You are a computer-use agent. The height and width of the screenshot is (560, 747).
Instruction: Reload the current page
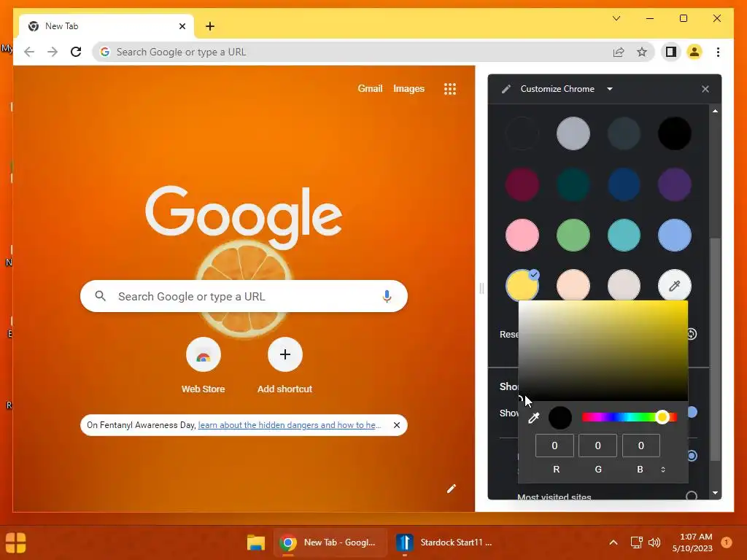pos(76,52)
